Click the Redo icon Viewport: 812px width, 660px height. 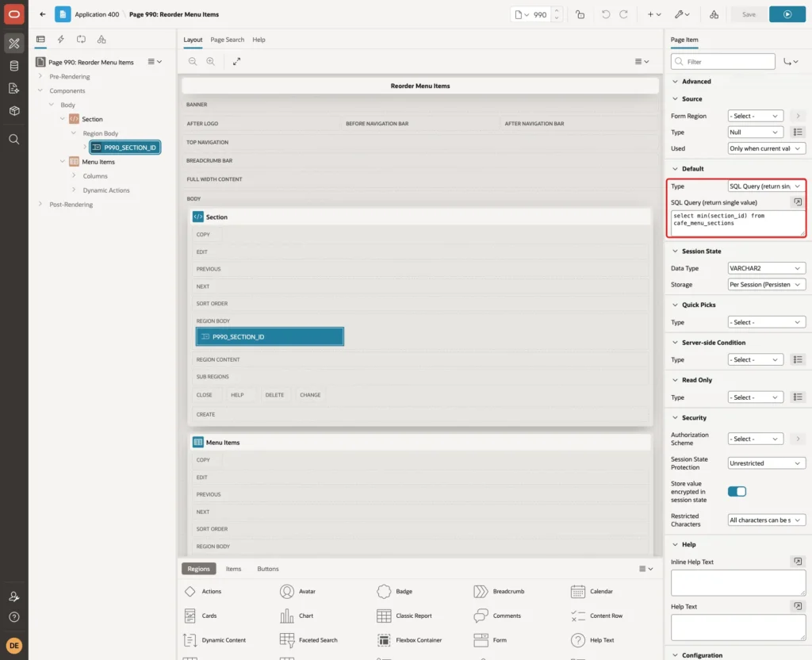click(623, 14)
